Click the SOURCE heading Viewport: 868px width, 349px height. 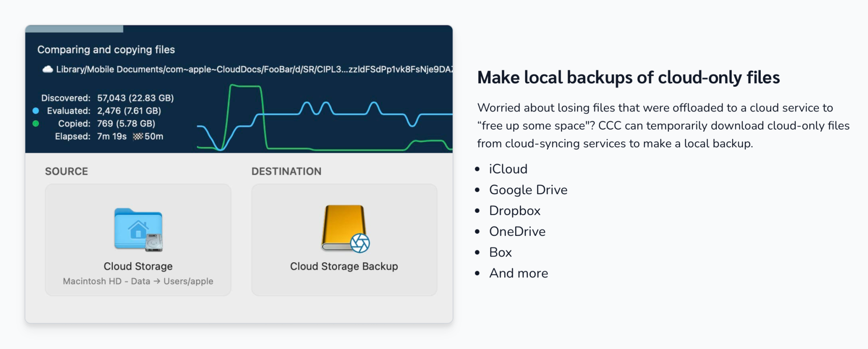(x=66, y=171)
